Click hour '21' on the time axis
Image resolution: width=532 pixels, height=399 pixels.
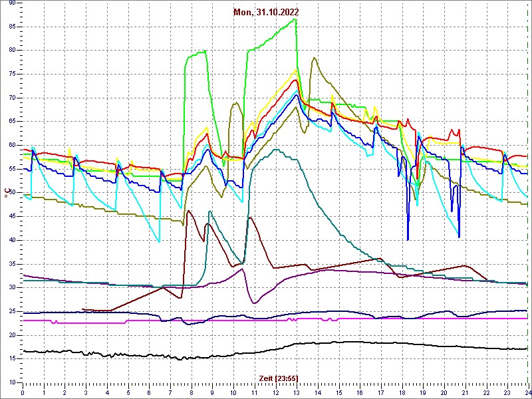464,392
